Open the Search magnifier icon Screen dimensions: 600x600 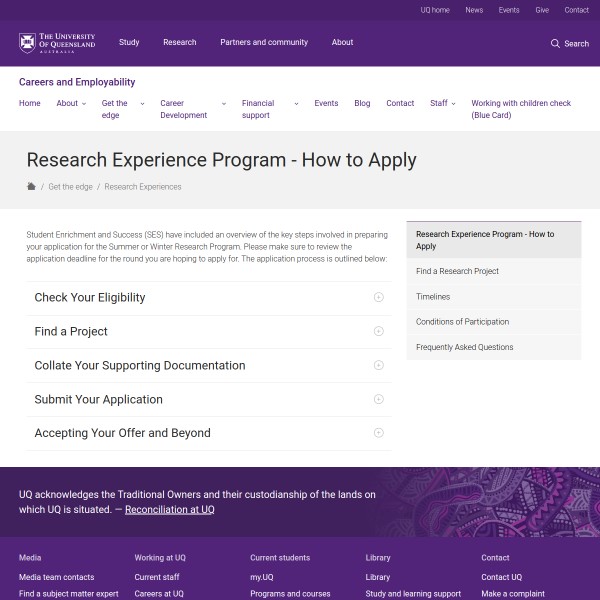point(555,43)
